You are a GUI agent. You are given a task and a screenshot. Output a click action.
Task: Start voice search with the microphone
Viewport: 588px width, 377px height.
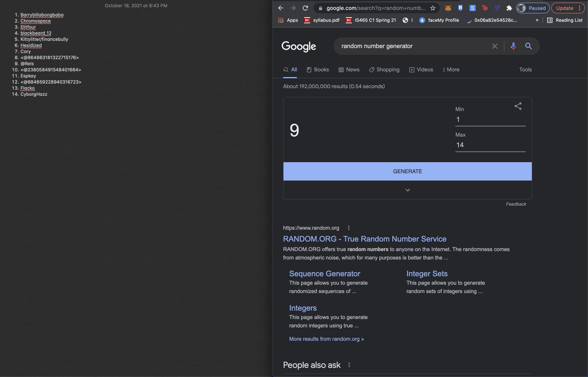513,46
